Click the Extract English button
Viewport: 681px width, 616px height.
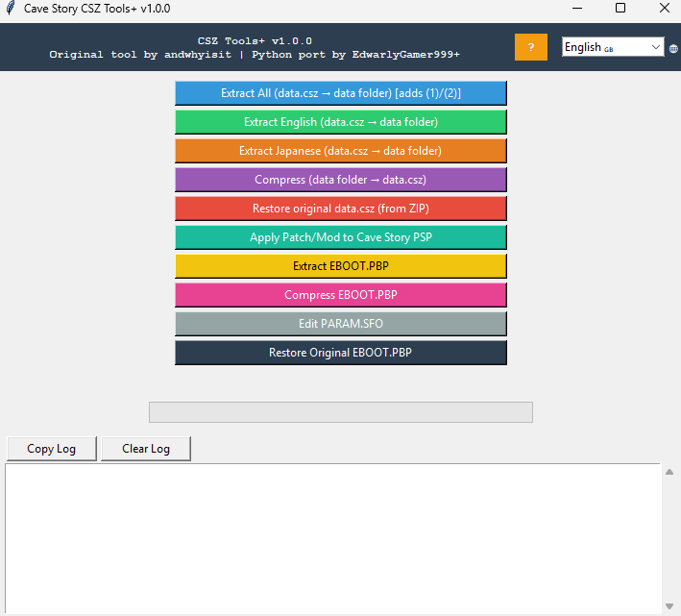point(341,122)
